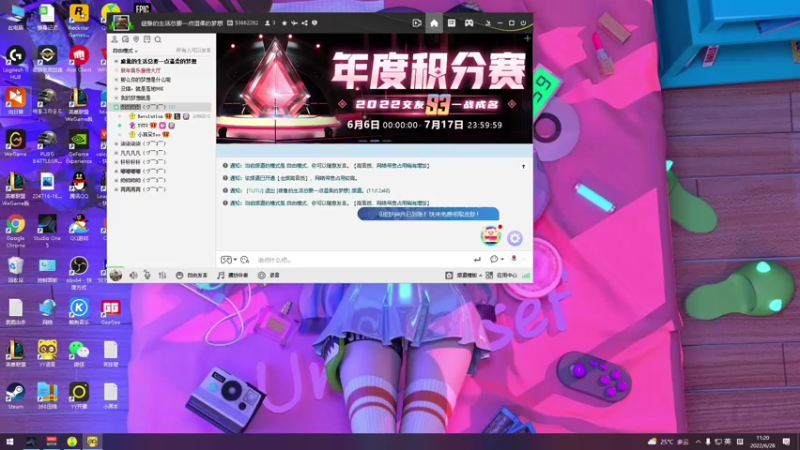Click the blue notification bubble in chat
This screenshot has height=450, width=800.
click(x=428, y=214)
